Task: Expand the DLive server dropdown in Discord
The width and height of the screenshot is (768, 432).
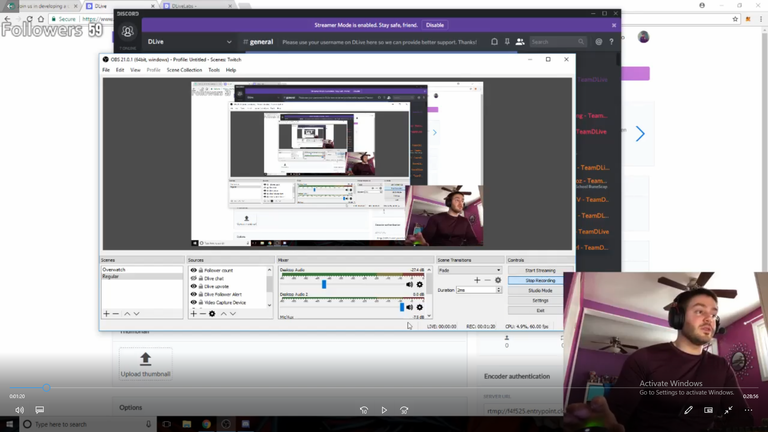Action: [229, 42]
